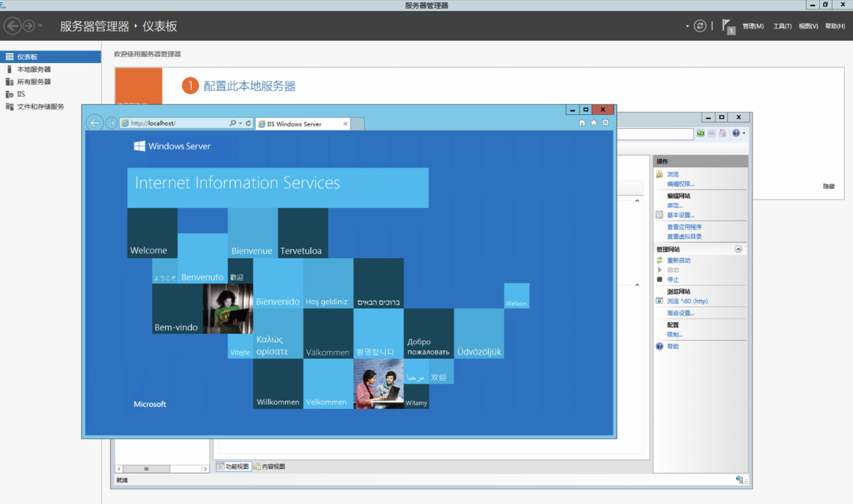Select 所有服务器 in the sidebar

coord(50,82)
